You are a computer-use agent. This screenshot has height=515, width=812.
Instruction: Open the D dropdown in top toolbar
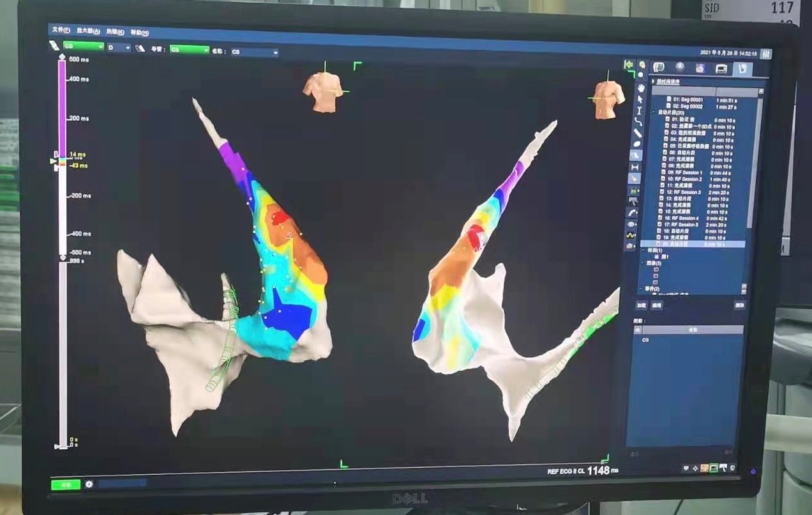point(119,47)
